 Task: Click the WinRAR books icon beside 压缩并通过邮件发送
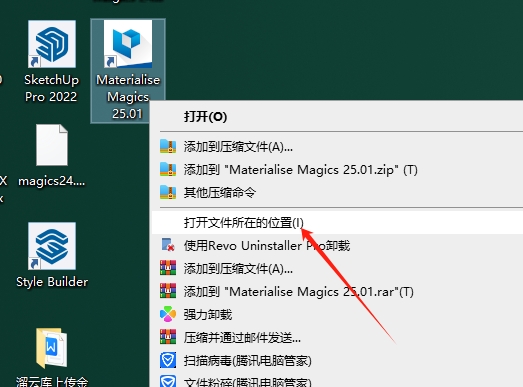[168, 337]
